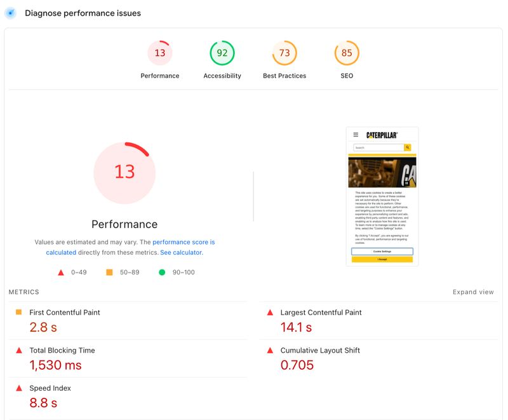Click the performance score is calculated link
The width and height of the screenshot is (508, 420).
(x=184, y=242)
